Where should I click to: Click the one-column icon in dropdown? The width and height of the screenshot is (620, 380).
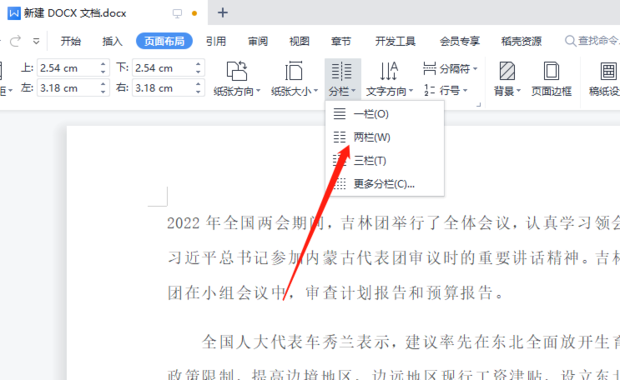pyautogui.click(x=339, y=114)
